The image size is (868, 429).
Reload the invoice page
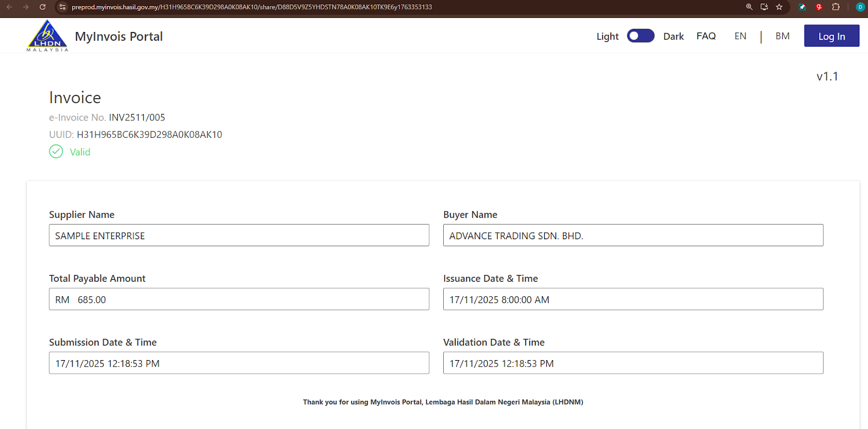tap(42, 7)
